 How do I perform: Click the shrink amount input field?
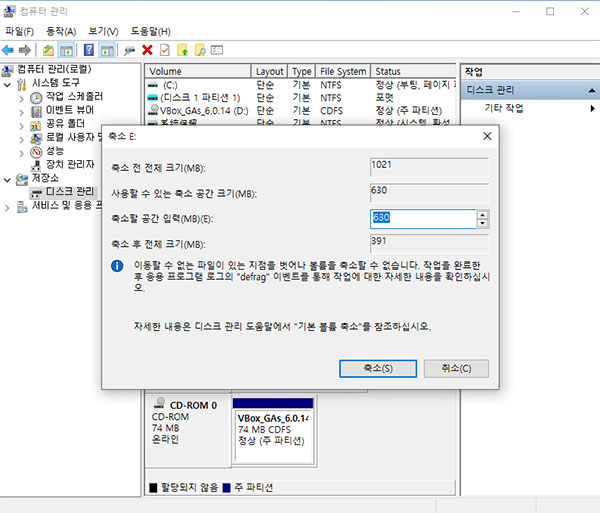tap(423, 219)
